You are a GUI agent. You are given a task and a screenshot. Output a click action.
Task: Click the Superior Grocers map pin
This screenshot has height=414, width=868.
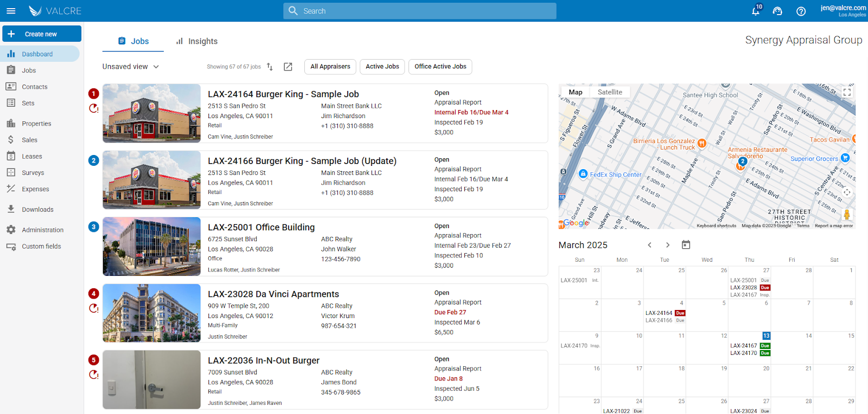tap(845, 158)
